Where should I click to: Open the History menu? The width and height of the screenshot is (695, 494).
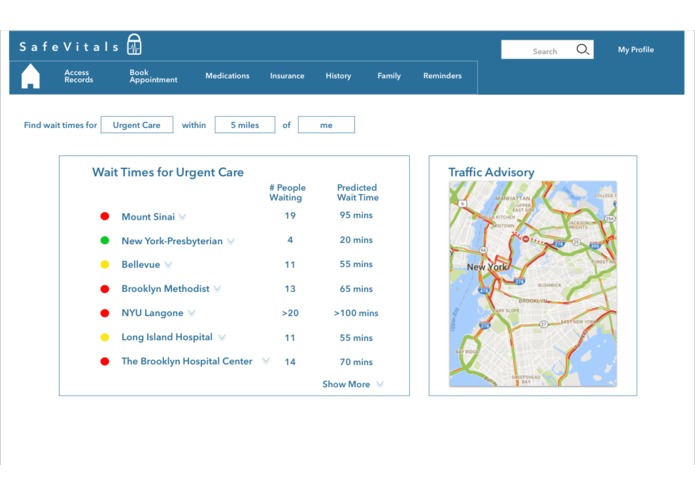click(338, 76)
